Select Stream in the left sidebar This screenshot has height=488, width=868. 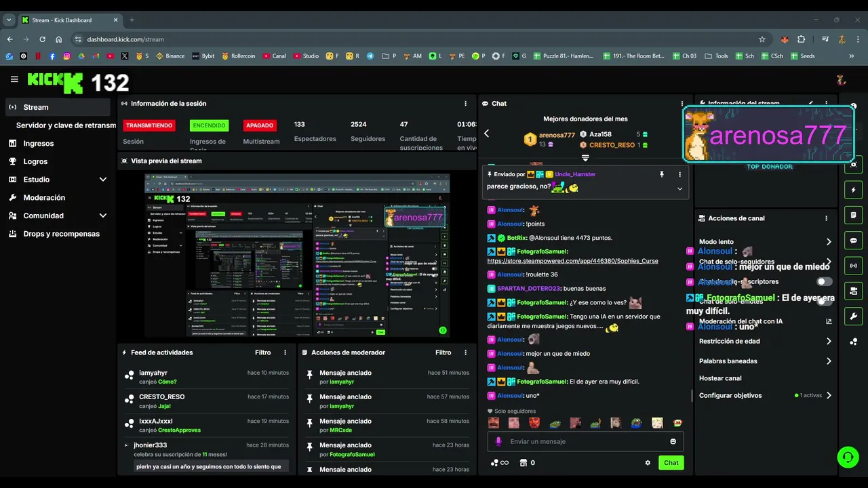[x=58, y=107]
